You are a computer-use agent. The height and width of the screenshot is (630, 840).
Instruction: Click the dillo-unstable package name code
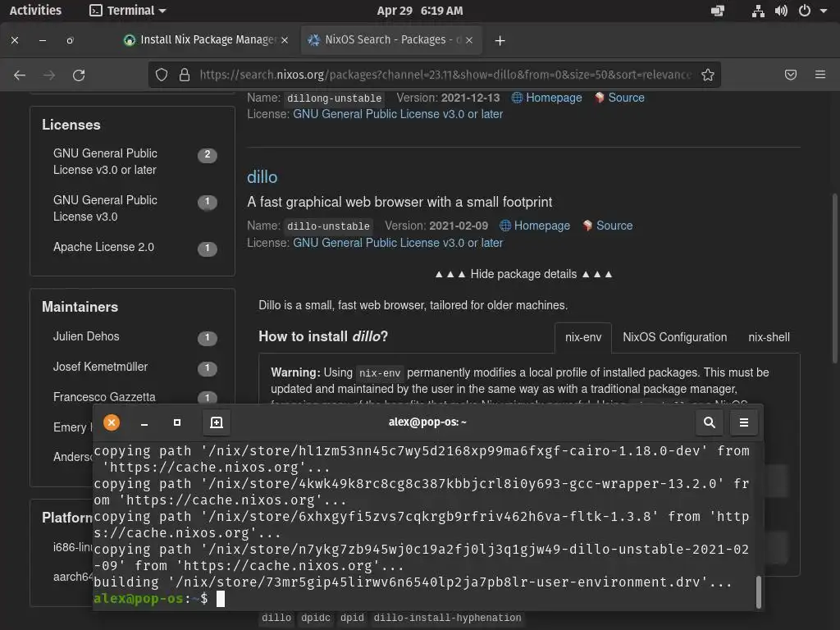(x=328, y=226)
